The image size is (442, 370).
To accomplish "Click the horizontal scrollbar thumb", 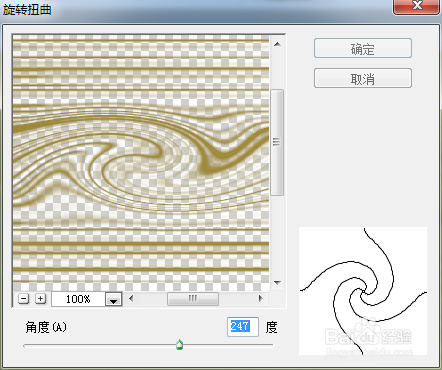I will tap(193, 299).
